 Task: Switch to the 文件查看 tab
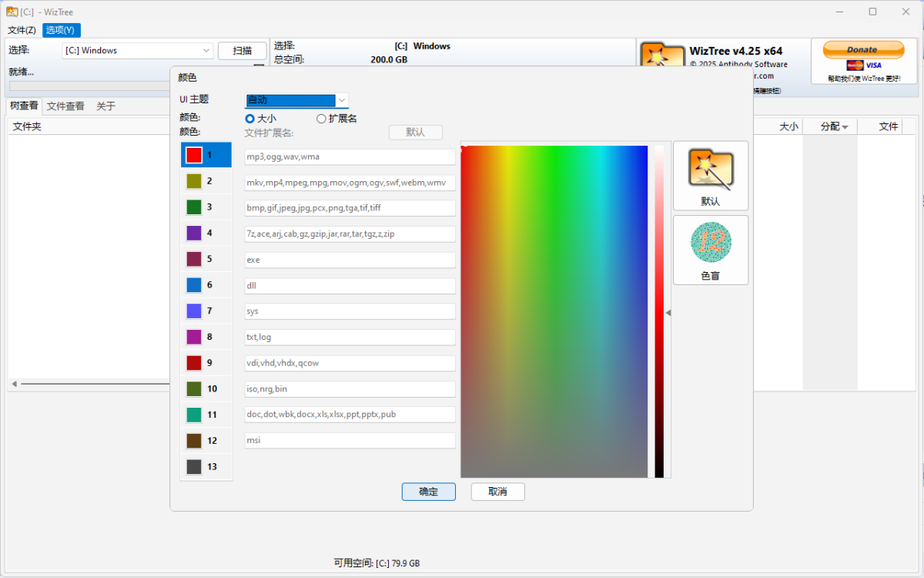point(65,106)
